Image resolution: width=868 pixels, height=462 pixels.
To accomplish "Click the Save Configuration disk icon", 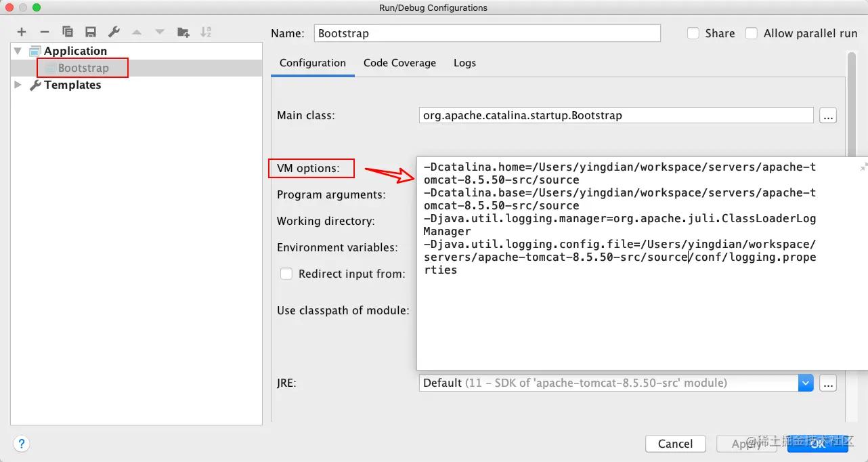I will tap(91, 32).
